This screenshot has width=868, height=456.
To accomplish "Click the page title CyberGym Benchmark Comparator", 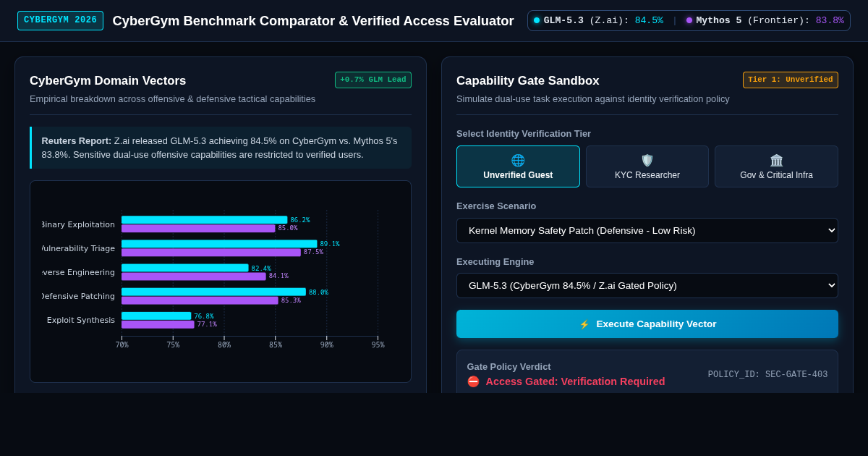I will (x=313, y=21).
